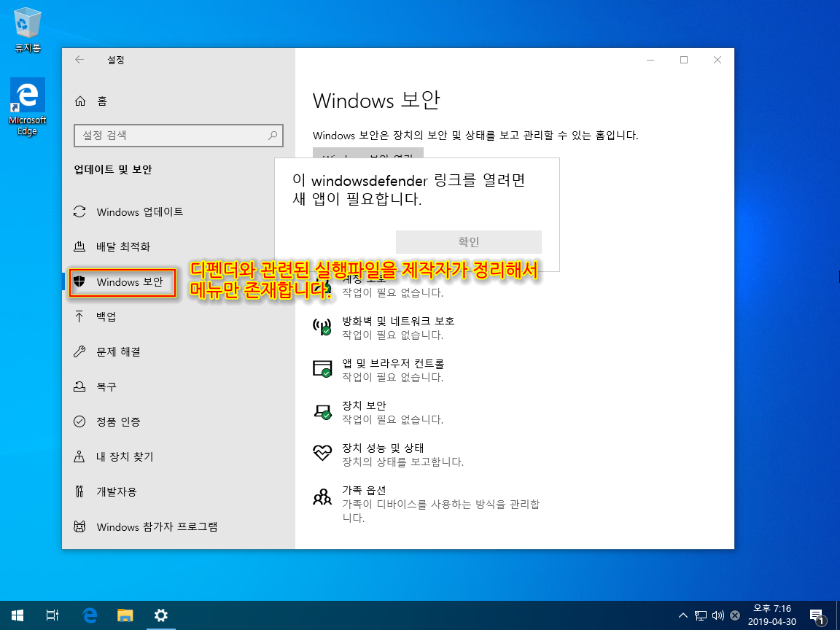Click the Settings gear on the taskbar
This screenshot has width=840, height=630.
160,615
